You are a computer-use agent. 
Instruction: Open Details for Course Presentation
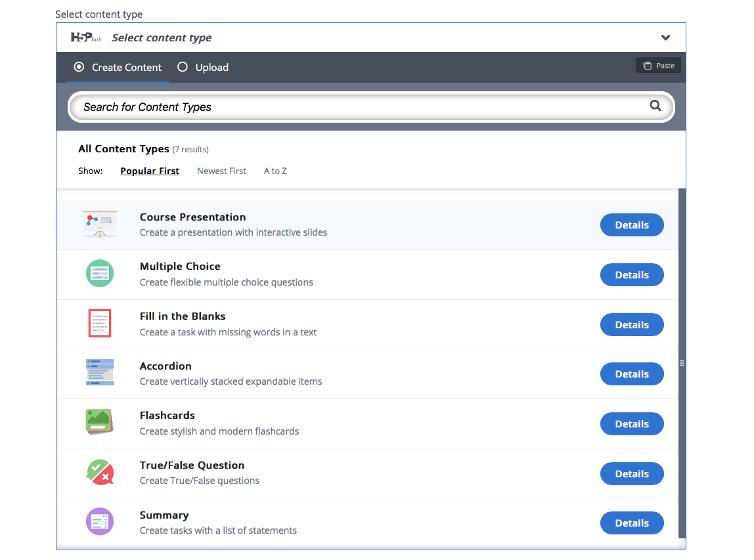pyautogui.click(x=632, y=225)
